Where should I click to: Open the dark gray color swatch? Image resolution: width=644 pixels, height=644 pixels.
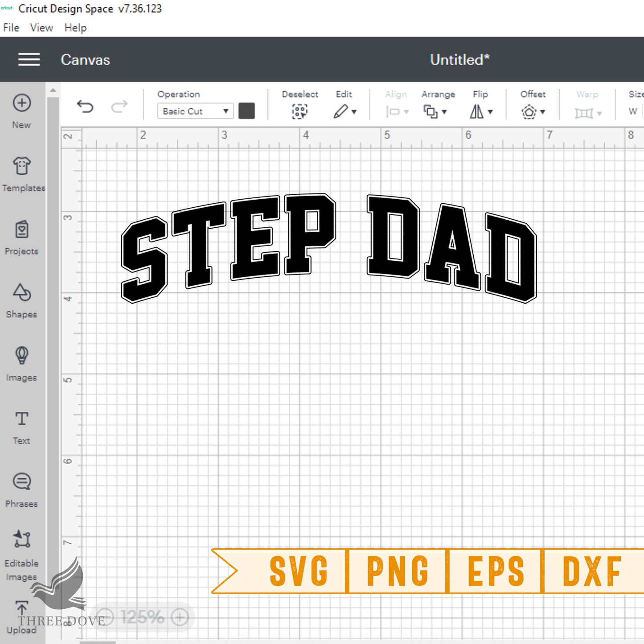246,111
